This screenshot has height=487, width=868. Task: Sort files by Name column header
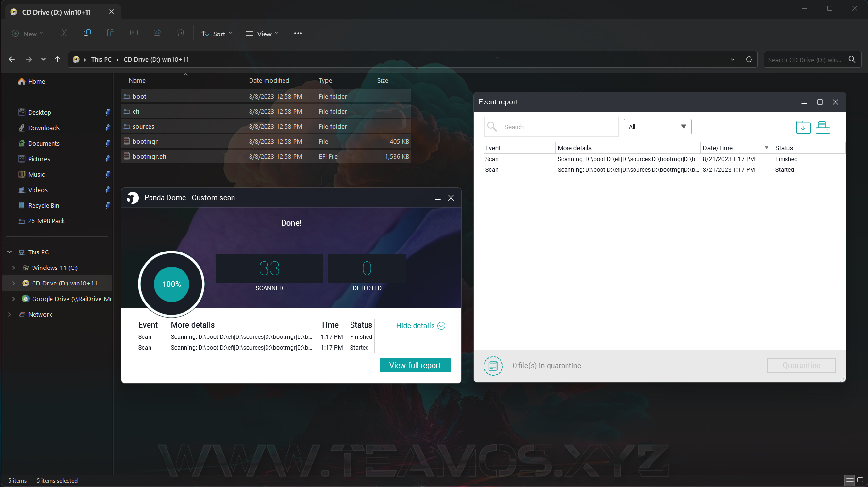coord(184,80)
